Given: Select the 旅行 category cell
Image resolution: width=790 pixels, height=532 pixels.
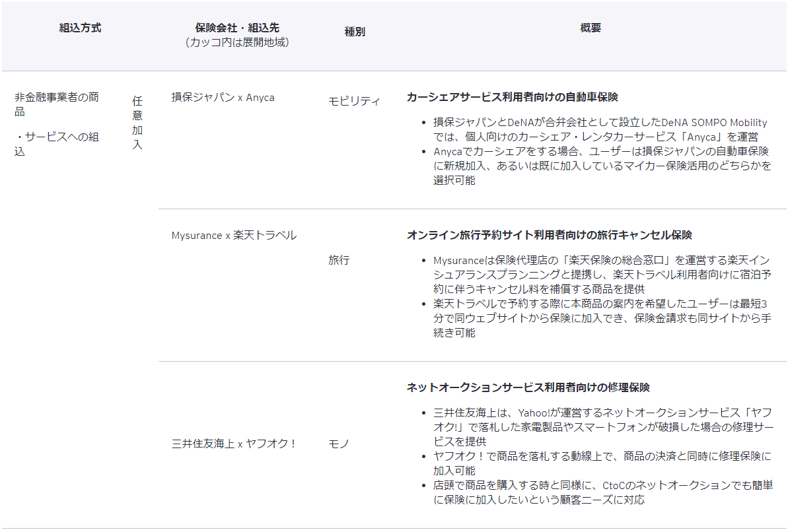Looking at the screenshot, I should [339, 260].
